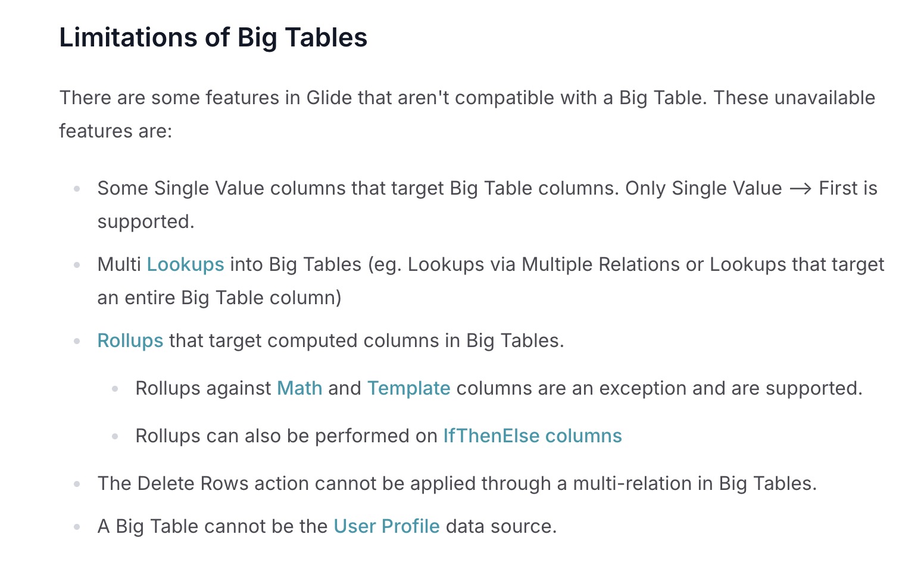The image size is (924, 581).
Task: Click the Limitations of Big Tables heading
Action: point(213,37)
